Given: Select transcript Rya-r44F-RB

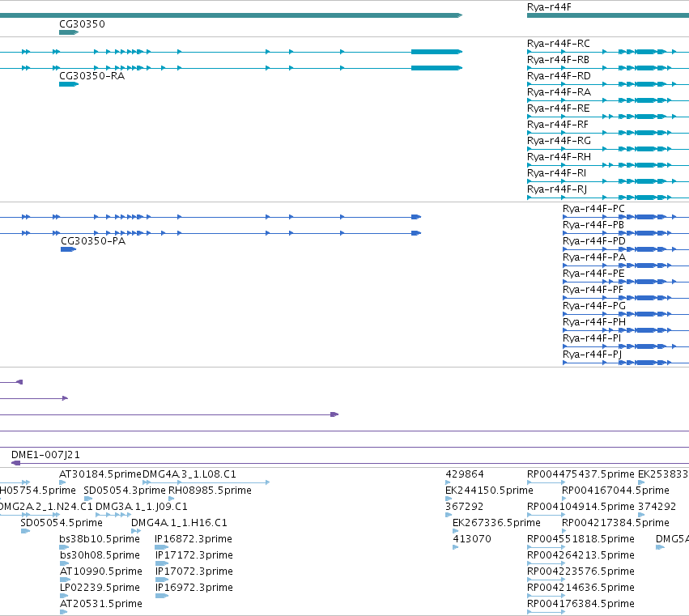Looking at the screenshot, I should pyautogui.click(x=558, y=60).
